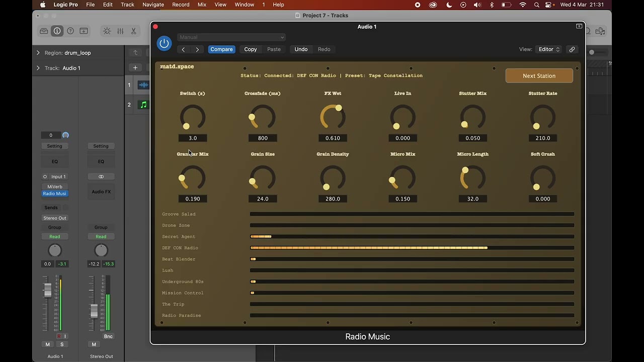Toggle Read automation on Stereo Out
Viewport: 644px width, 362px height.
coord(101,236)
